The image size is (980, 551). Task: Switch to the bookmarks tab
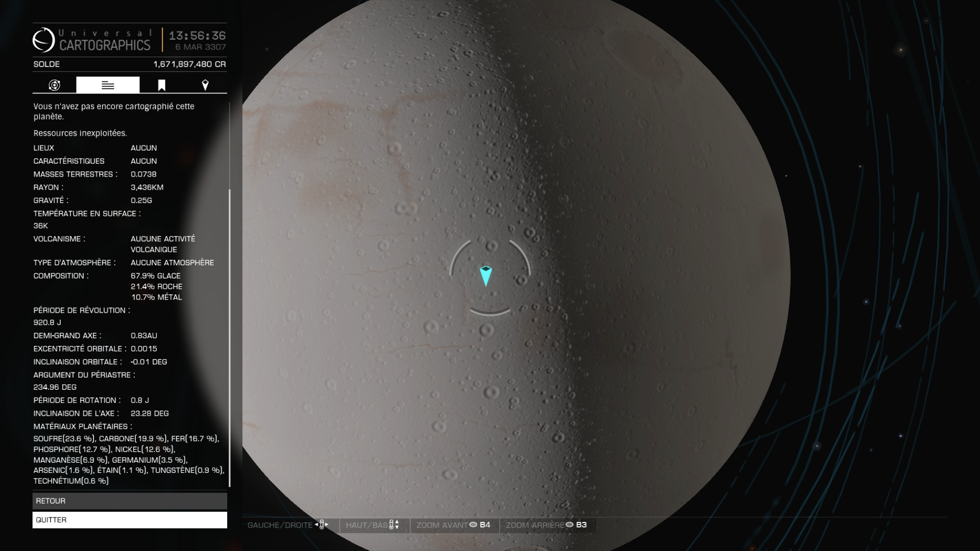click(x=161, y=85)
